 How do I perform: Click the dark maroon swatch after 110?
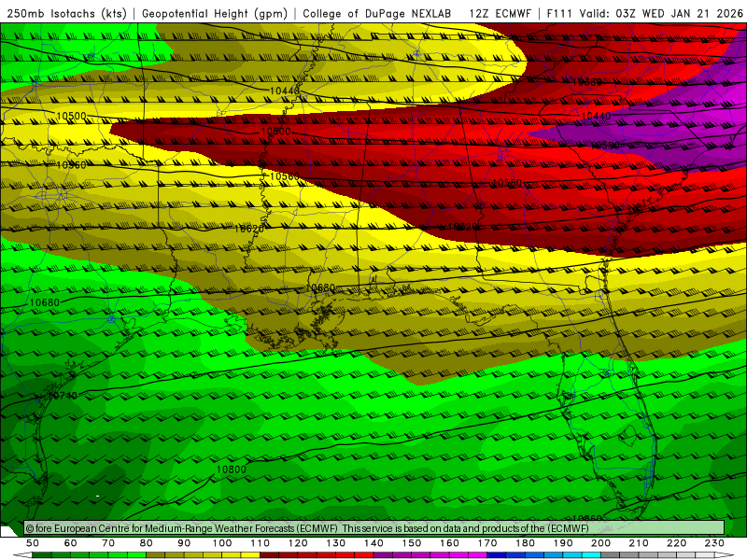(269, 555)
